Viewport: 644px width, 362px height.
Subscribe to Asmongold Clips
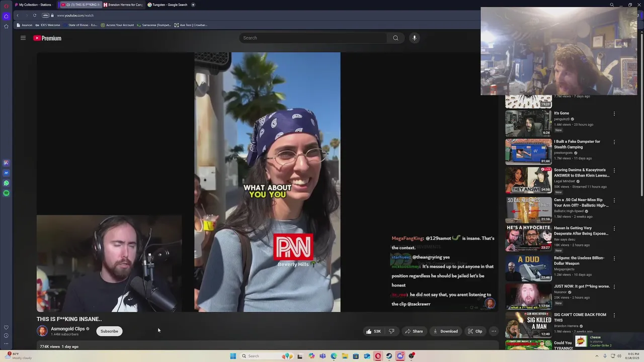[109, 331]
